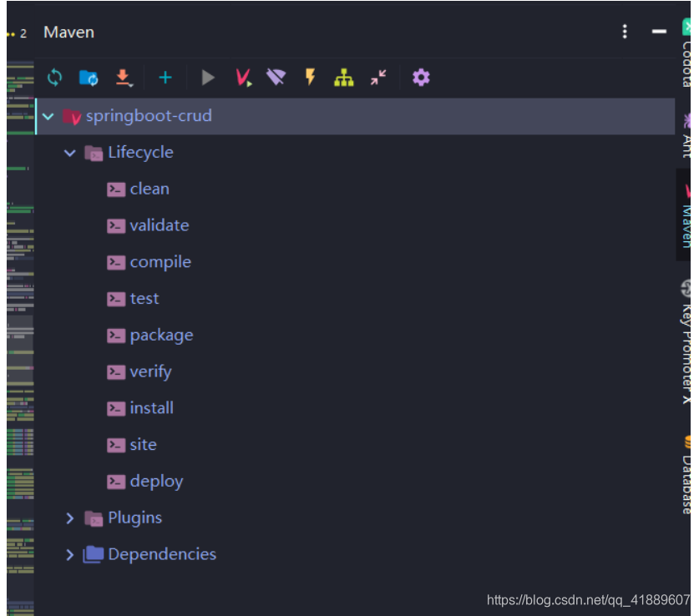Open the Key Promoter X side tab
The width and height of the screenshot is (699, 616).
(x=686, y=341)
